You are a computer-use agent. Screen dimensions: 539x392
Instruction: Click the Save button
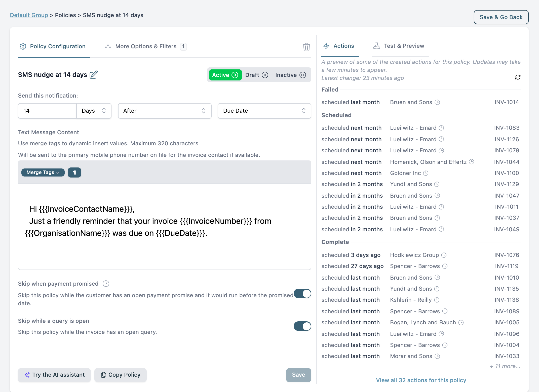click(298, 375)
